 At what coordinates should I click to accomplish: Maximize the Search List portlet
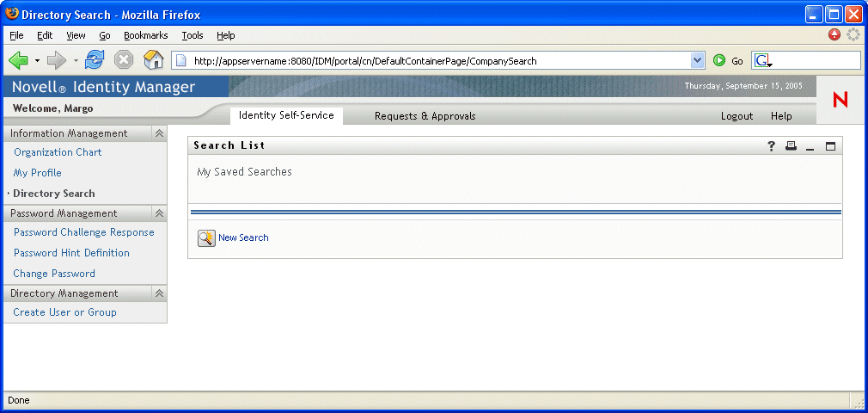coord(830,146)
